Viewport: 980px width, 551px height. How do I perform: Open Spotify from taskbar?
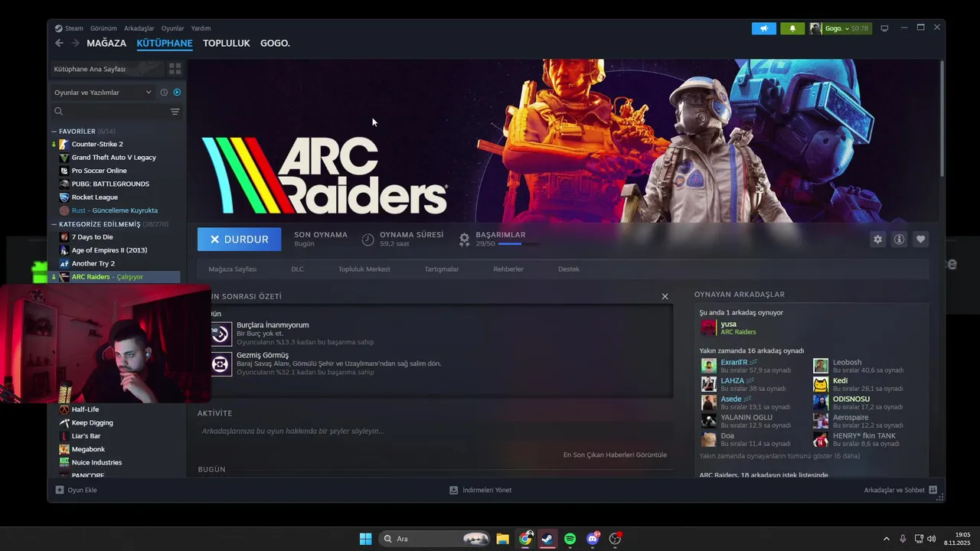click(570, 539)
